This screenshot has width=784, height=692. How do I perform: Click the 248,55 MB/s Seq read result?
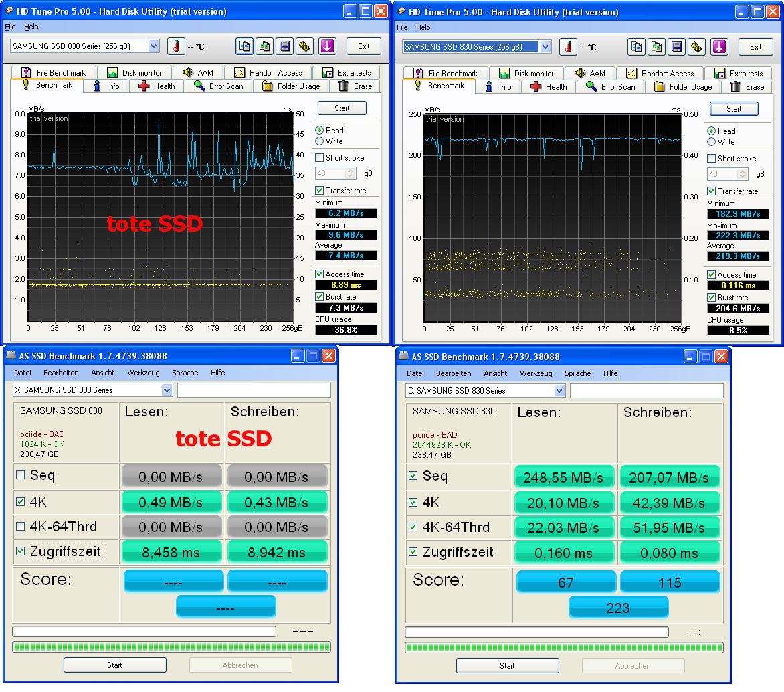(x=563, y=477)
